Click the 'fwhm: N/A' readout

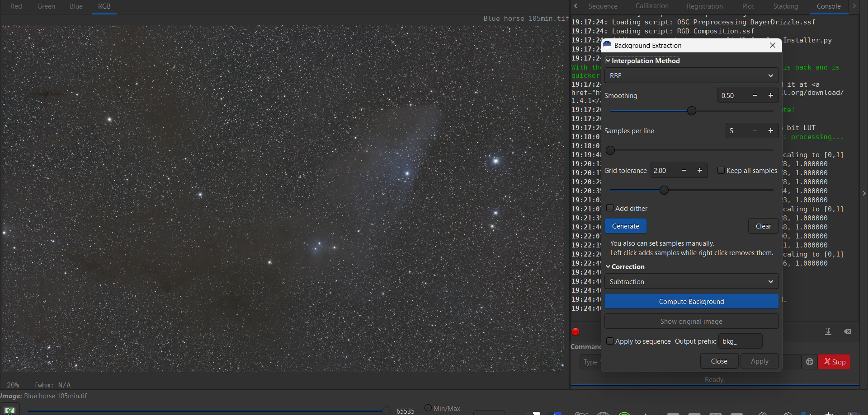(x=52, y=385)
